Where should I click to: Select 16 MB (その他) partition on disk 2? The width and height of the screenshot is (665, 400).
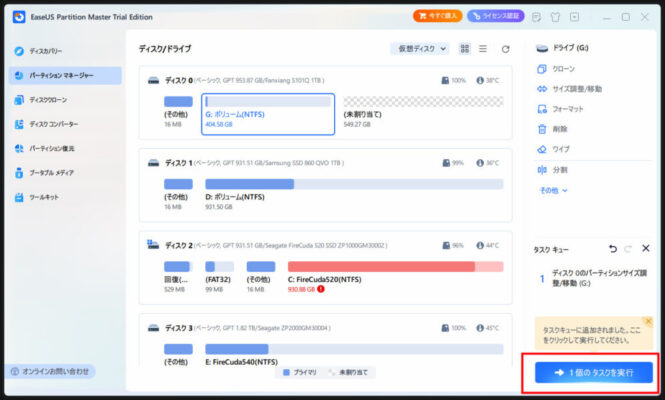point(261,277)
